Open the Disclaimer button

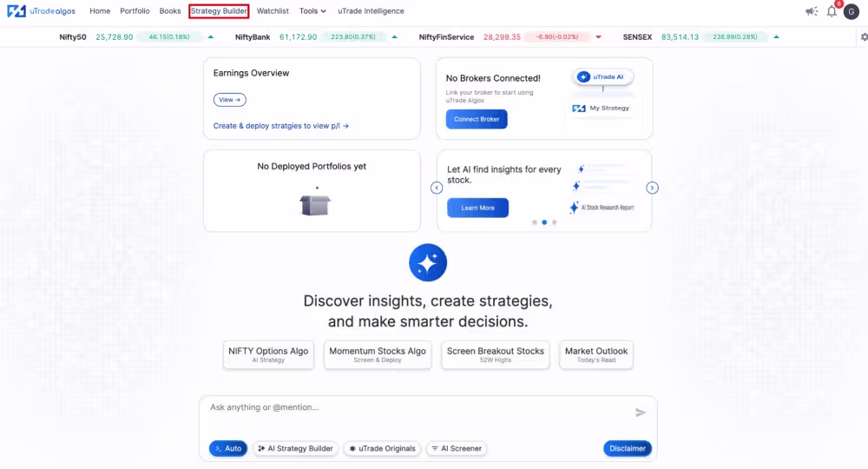click(x=628, y=448)
